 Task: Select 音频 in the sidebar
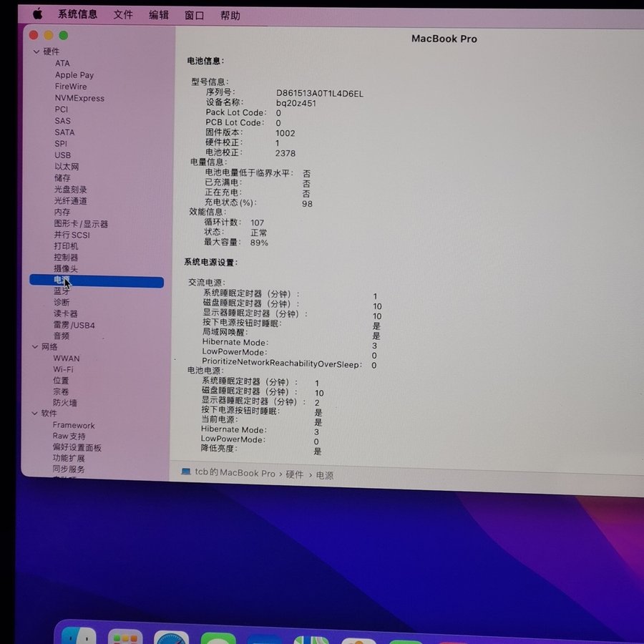62,336
